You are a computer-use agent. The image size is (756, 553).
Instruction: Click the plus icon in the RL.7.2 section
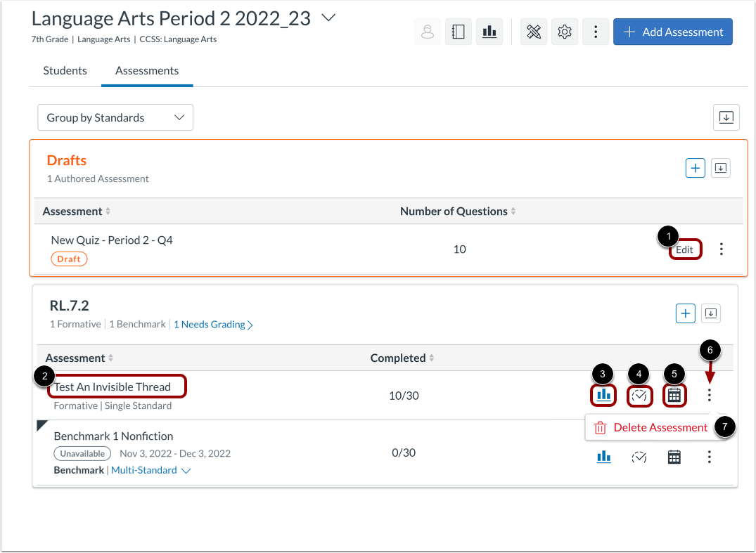point(685,313)
